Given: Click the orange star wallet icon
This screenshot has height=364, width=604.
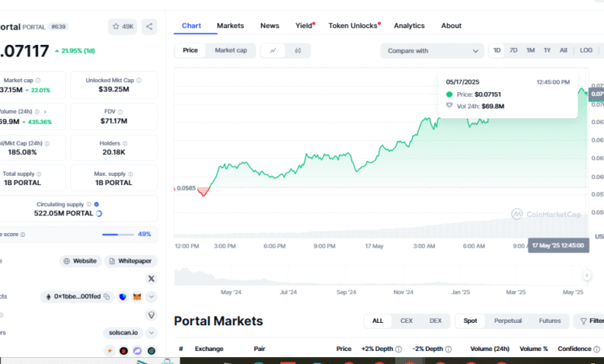Looking at the screenshot, I should (110, 351).
